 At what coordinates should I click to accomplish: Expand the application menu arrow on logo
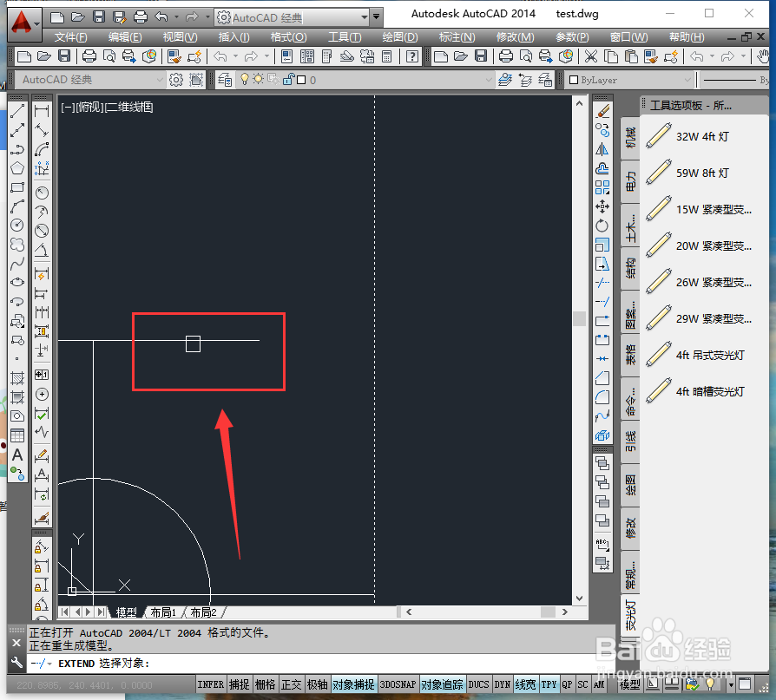pos(37,23)
